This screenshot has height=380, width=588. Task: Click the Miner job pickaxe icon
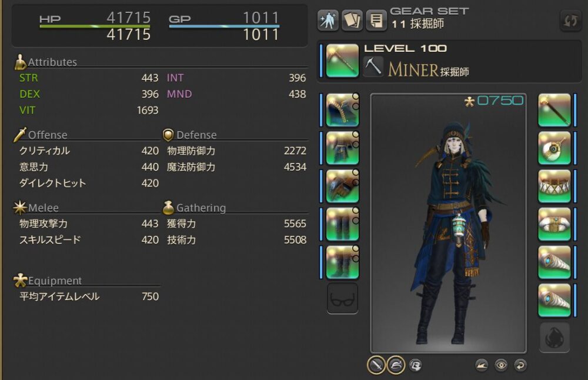[x=373, y=66]
